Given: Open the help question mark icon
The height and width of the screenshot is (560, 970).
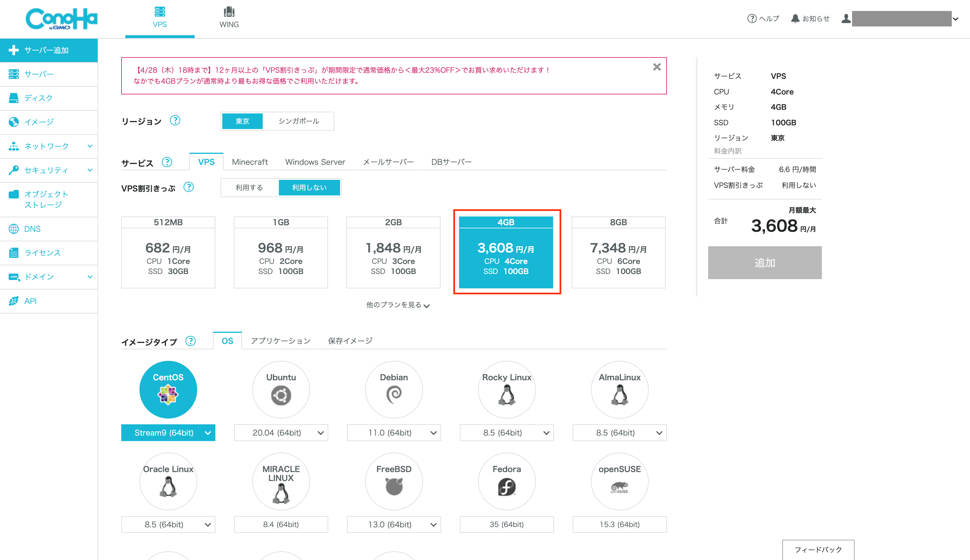Looking at the screenshot, I should pyautogui.click(x=751, y=18).
